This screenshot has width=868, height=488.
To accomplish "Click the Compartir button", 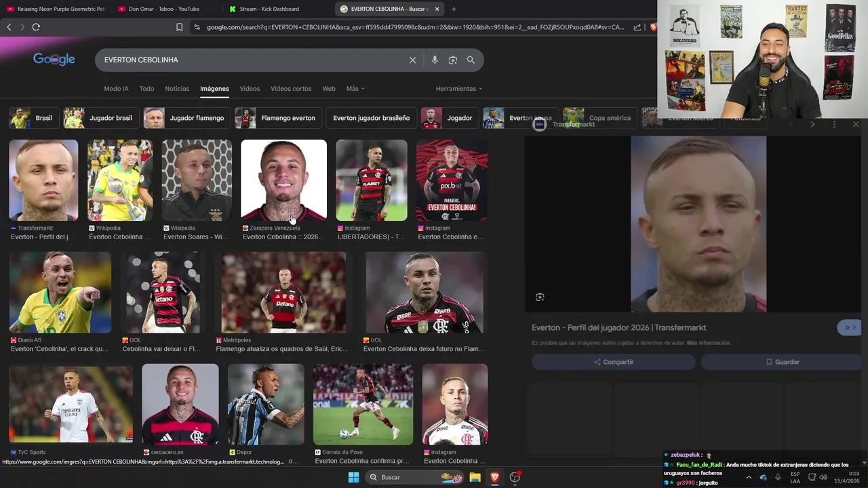I will coord(614,362).
